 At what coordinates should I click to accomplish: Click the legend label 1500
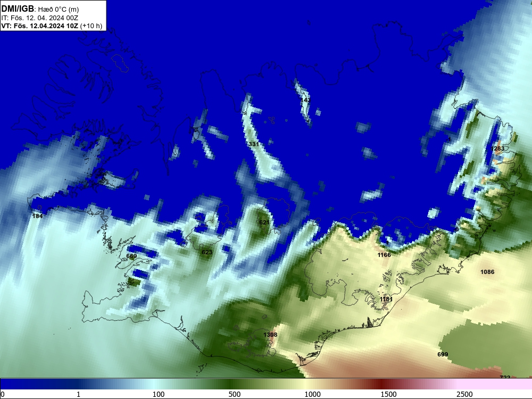pos(388,394)
